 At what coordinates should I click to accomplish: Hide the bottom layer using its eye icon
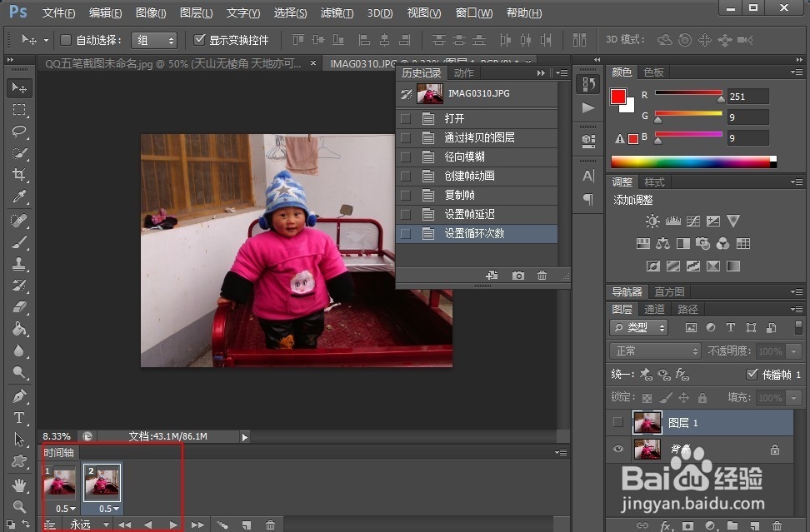pos(617,450)
